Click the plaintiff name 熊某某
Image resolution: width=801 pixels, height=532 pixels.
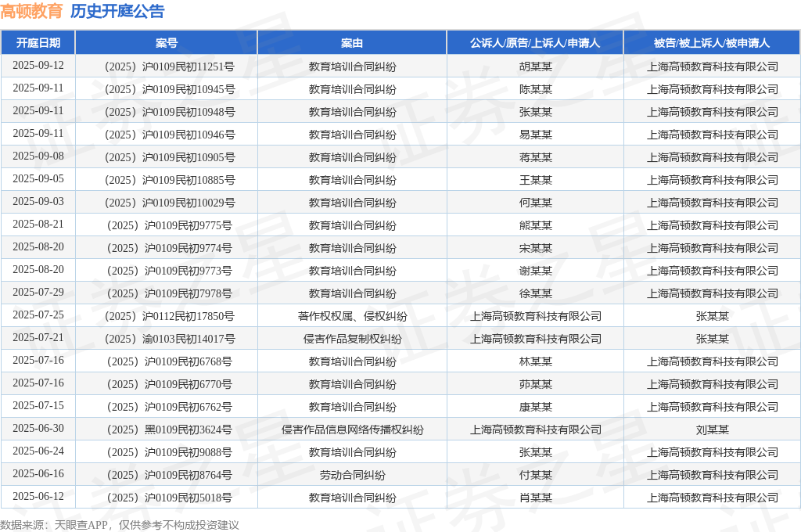point(535,225)
